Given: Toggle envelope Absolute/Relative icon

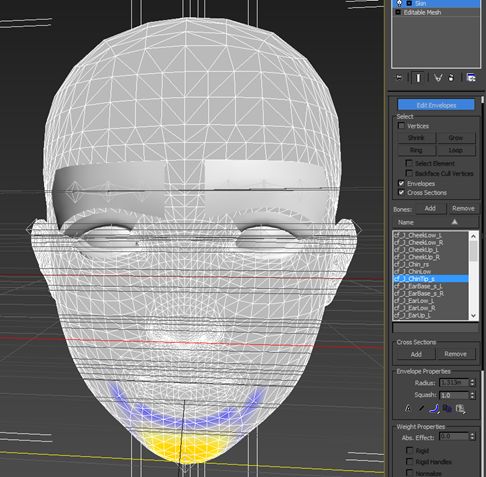Looking at the screenshot, I should tap(408, 409).
